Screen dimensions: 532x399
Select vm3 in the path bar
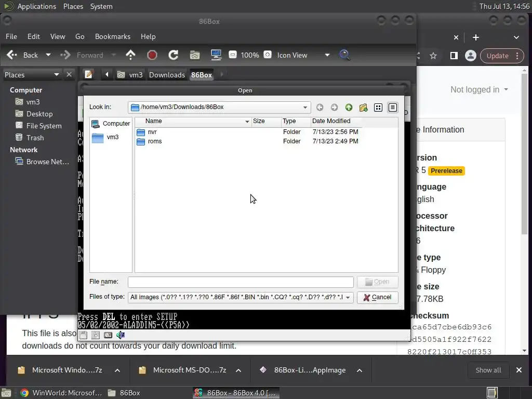(x=130, y=75)
